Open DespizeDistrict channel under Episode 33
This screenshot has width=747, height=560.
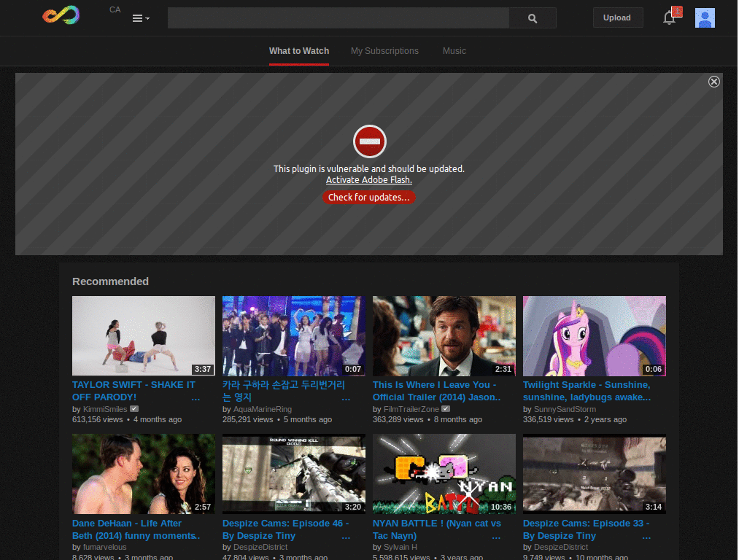pyautogui.click(x=561, y=547)
